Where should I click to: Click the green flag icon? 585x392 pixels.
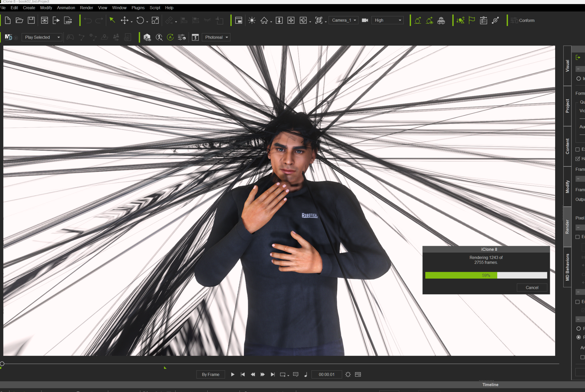click(472, 20)
